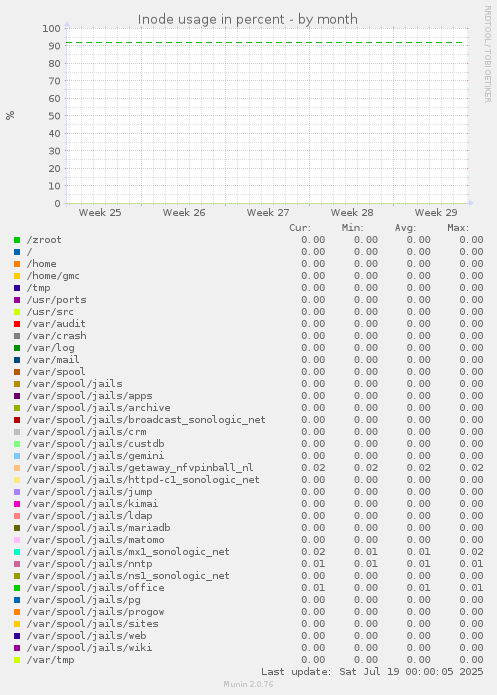
Task: Click the graph title 'Inode usage in percent - by month'
Action: coord(247,20)
